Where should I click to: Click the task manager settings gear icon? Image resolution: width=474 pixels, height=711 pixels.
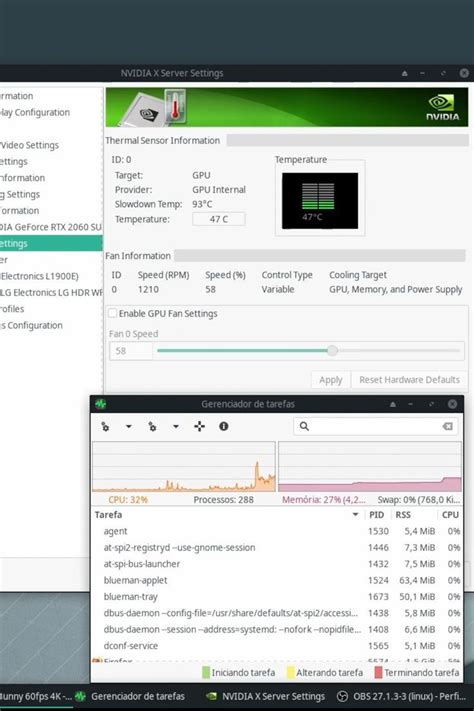105,426
